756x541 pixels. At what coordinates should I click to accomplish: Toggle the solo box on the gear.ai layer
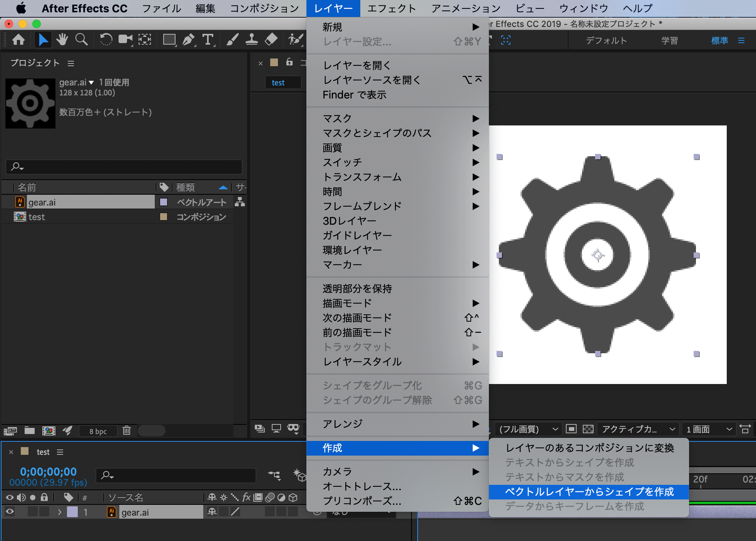pos(33,511)
